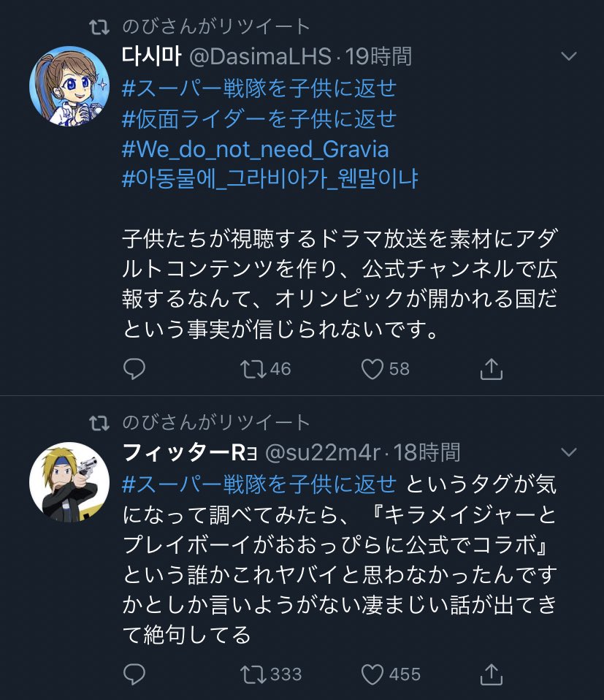Like the tweet with 455 likes

(391, 674)
